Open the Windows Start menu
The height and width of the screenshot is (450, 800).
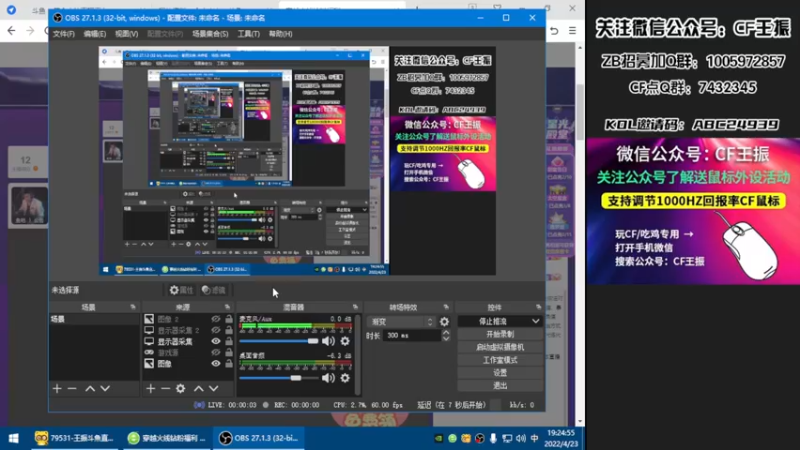(14, 438)
